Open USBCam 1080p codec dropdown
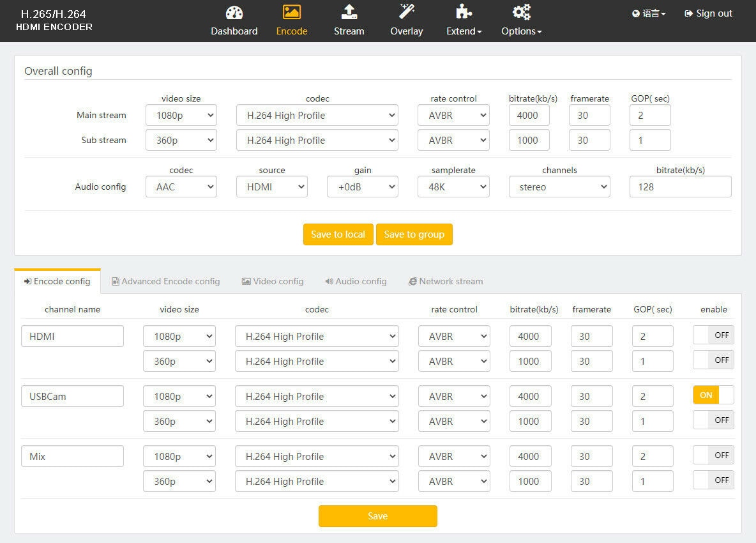The image size is (756, 543). pyautogui.click(x=317, y=397)
